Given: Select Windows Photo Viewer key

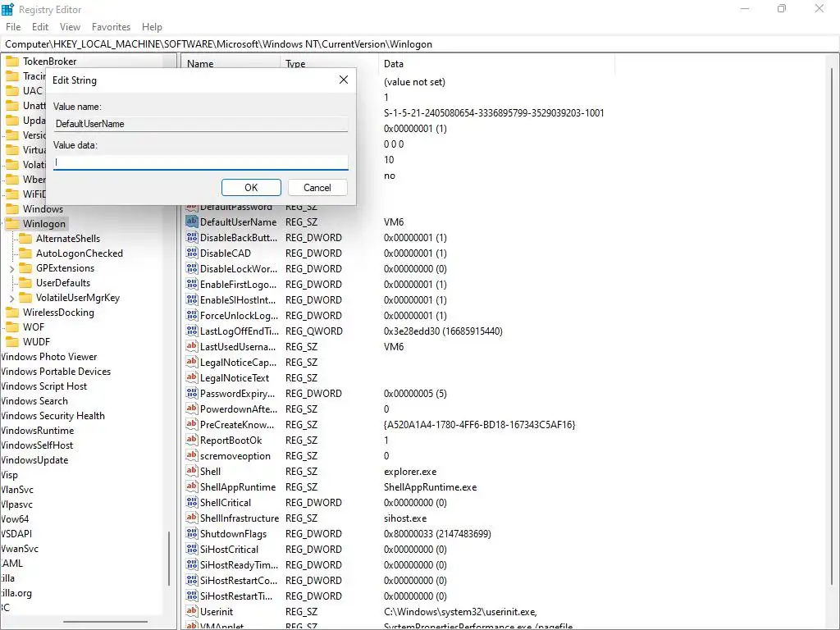Looking at the screenshot, I should [48, 356].
